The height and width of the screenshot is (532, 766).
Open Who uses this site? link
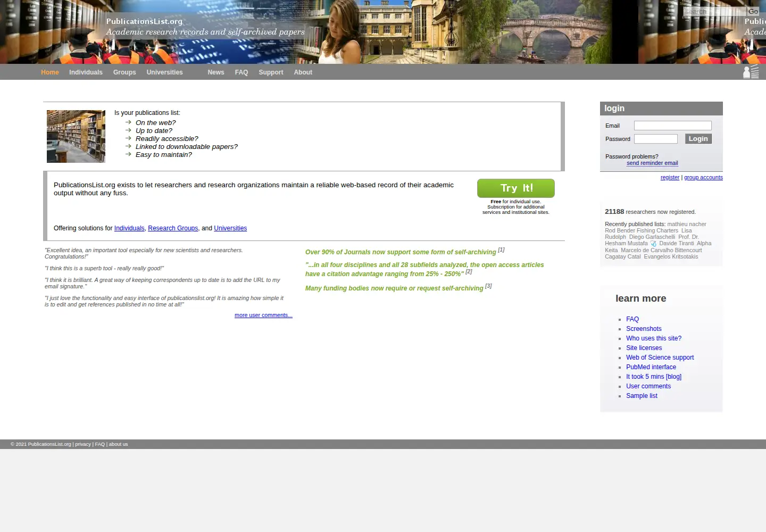pos(654,338)
